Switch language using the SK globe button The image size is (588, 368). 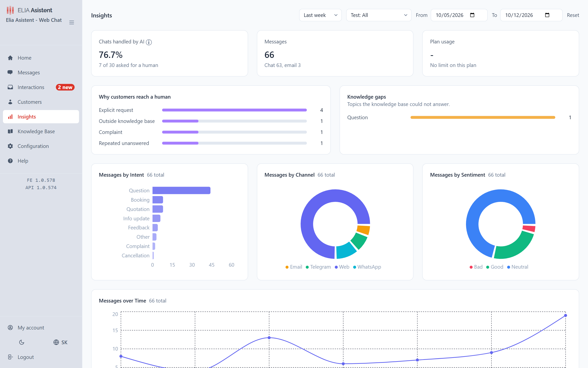(x=61, y=342)
